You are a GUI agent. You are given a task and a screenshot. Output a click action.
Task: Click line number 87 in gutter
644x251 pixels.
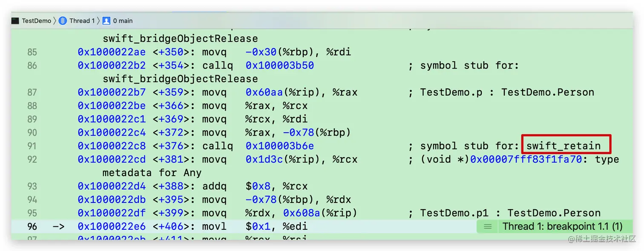(x=32, y=92)
